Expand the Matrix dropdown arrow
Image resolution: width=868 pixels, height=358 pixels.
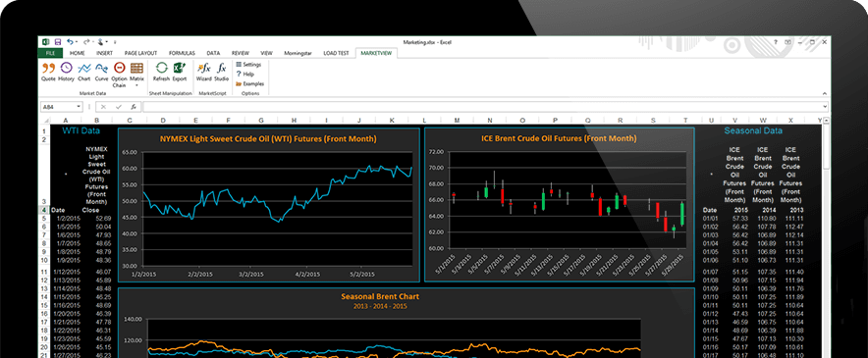click(136, 85)
